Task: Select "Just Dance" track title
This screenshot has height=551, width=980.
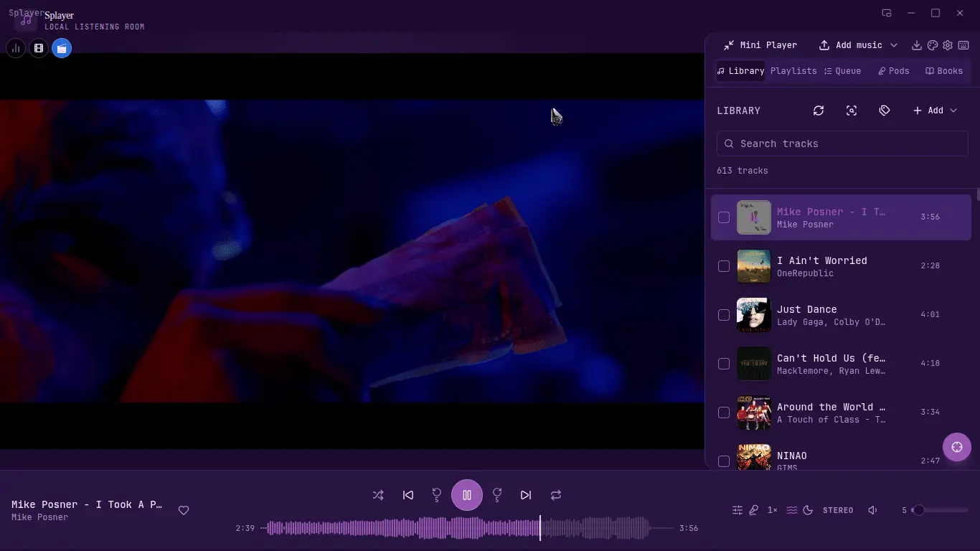Action: click(x=807, y=309)
